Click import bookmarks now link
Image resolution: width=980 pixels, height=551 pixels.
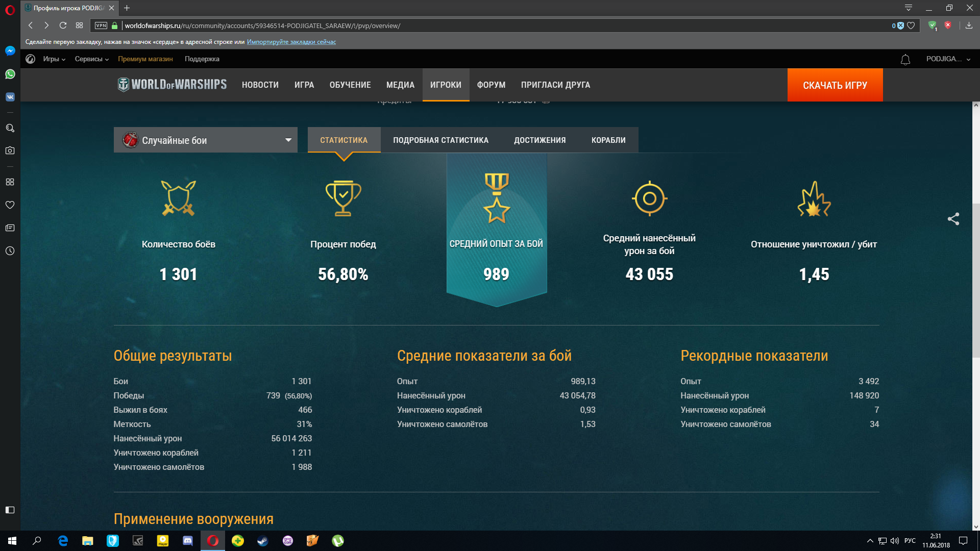point(291,42)
